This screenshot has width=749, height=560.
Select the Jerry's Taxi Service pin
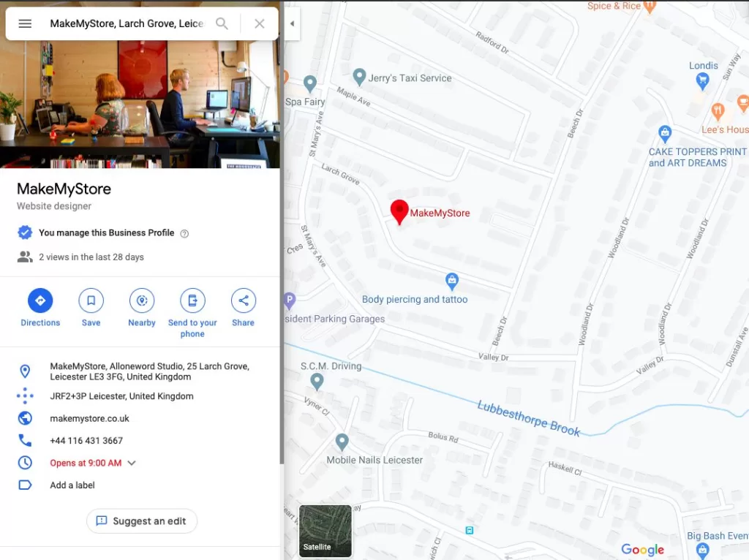(359, 76)
